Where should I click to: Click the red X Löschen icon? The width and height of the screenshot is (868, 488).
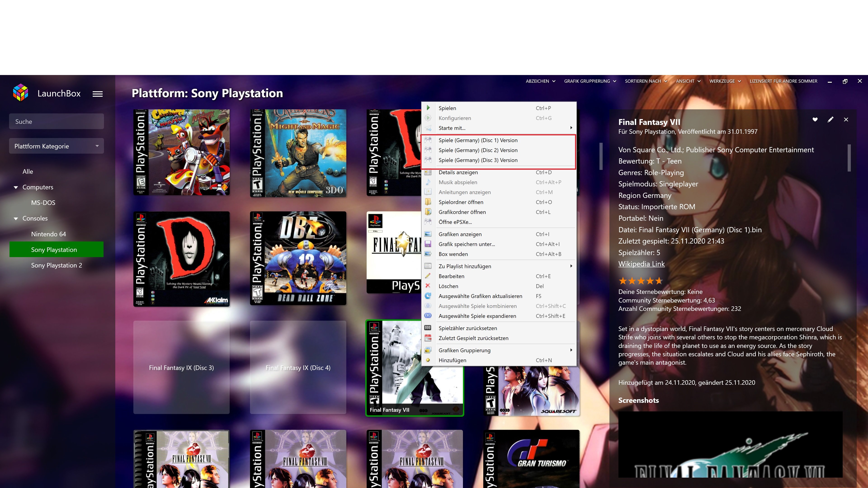tap(428, 286)
